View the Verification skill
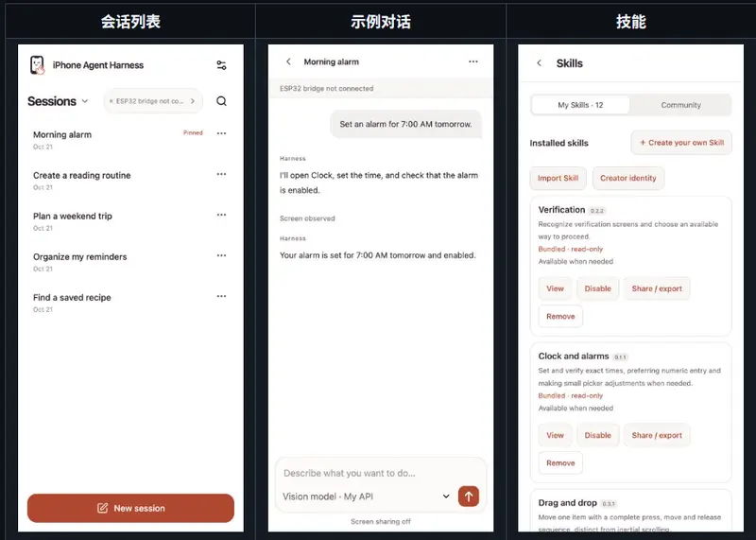Image resolution: width=756 pixels, height=540 pixels. click(555, 288)
